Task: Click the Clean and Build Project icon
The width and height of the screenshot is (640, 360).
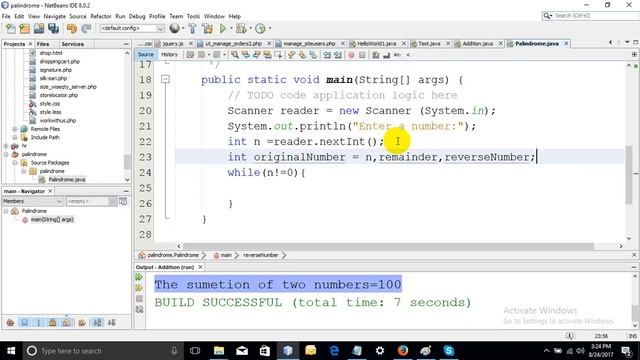Action: point(207,29)
